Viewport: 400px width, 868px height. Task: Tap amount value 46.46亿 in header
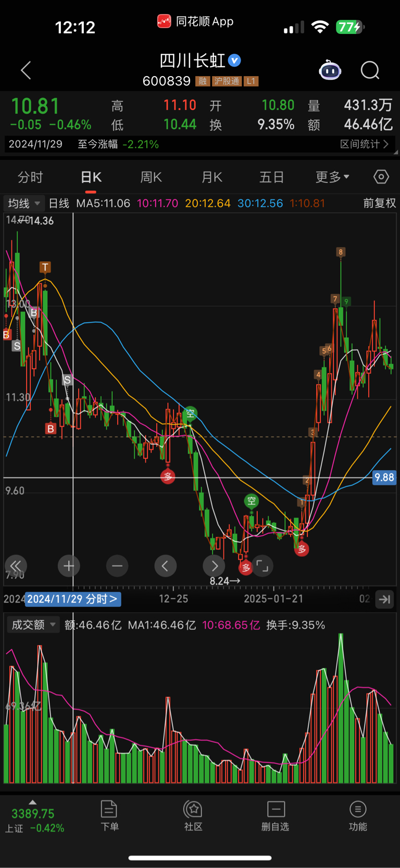click(368, 125)
